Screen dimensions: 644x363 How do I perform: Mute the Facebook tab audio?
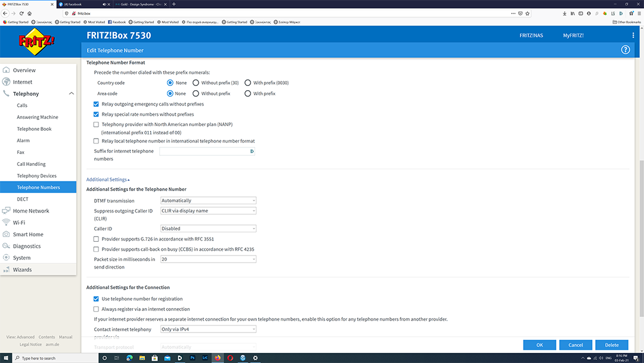click(x=104, y=4)
